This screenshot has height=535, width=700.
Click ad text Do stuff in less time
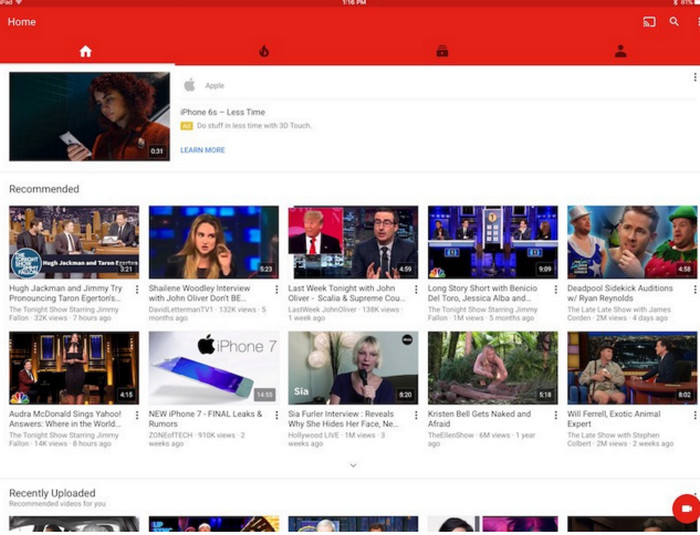coord(254,126)
